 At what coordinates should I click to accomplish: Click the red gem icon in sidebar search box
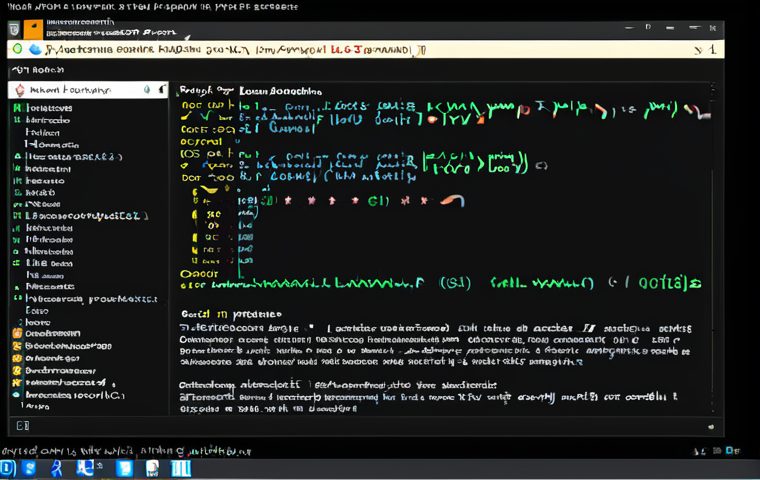(x=20, y=90)
